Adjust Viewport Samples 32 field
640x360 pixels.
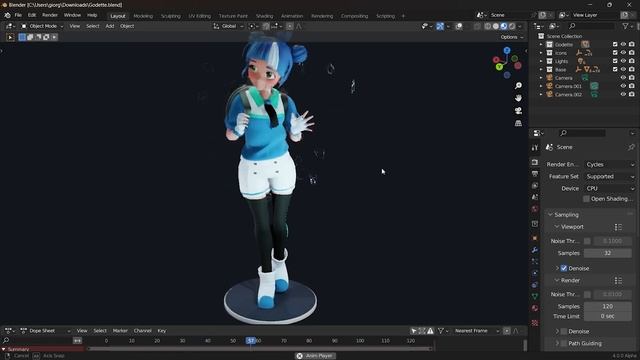pyautogui.click(x=608, y=253)
